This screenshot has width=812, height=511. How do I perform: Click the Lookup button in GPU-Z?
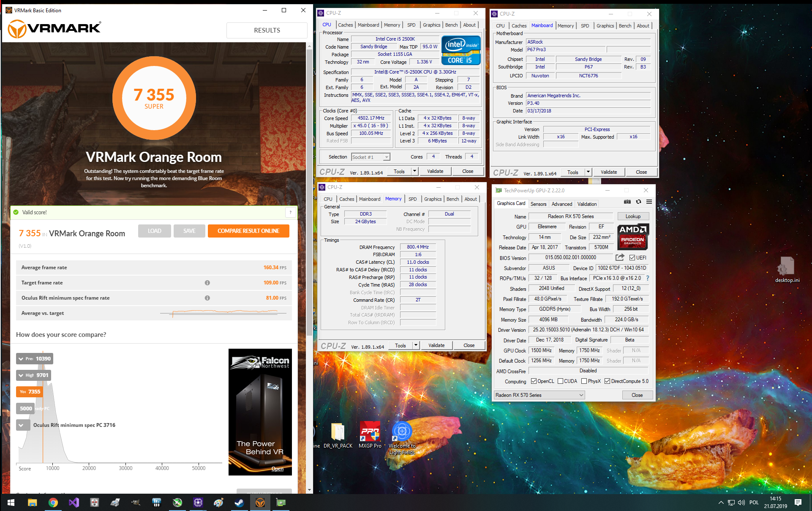[x=633, y=216]
